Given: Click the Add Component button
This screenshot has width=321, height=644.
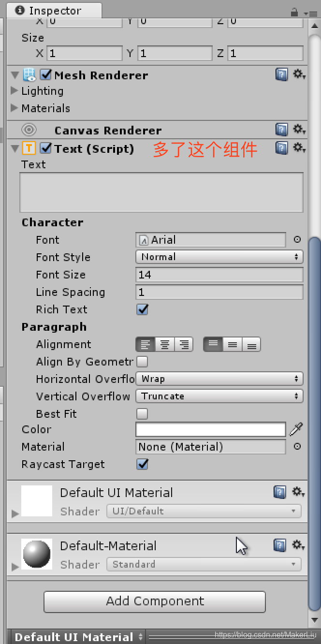Looking at the screenshot, I should pos(155,601).
